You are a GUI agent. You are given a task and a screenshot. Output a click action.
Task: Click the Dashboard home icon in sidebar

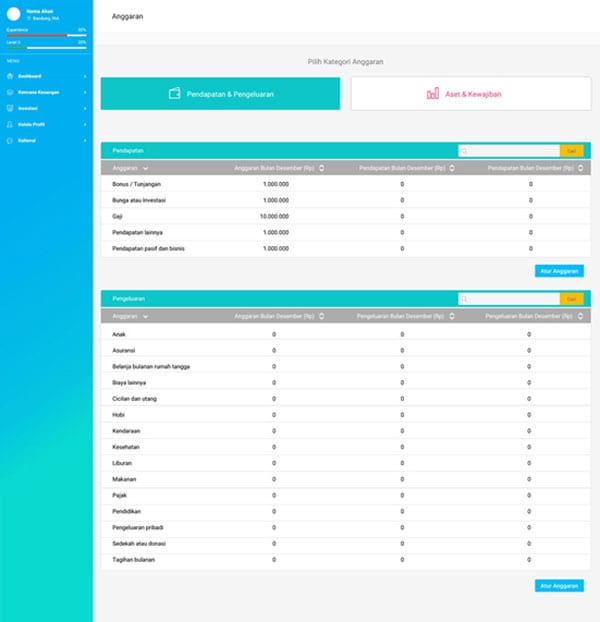pos(9,76)
